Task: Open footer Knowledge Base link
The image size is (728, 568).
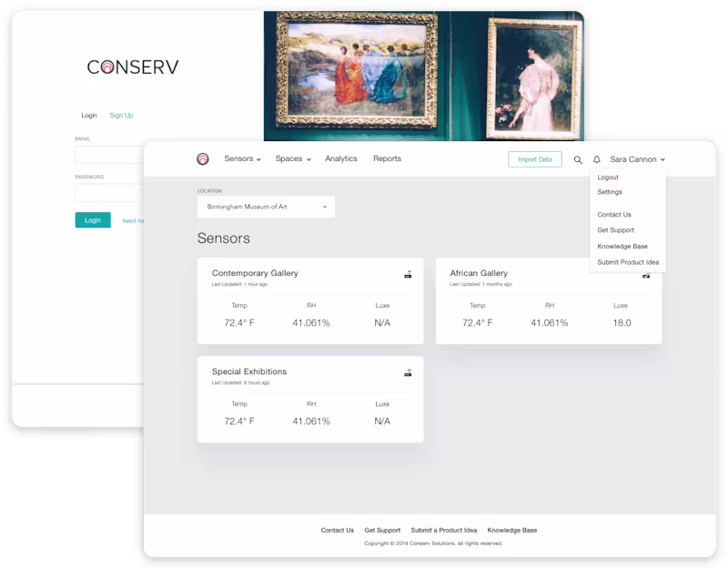Action: tap(512, 530)
